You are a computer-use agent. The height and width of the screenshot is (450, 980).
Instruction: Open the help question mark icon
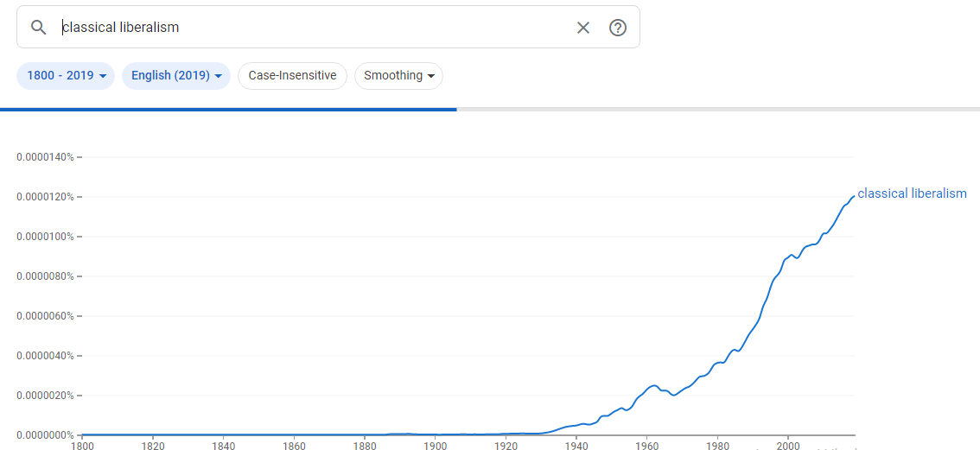click(x=617, y=28)
